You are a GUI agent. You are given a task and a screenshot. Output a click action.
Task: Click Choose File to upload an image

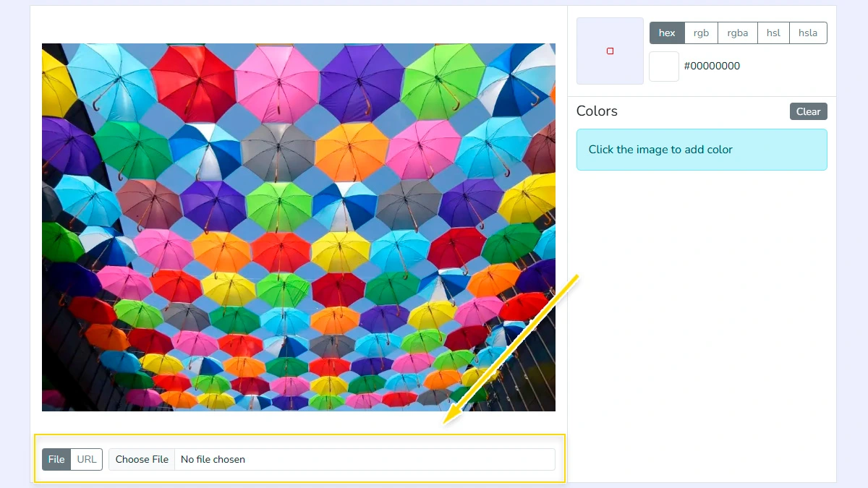point(142,459)
